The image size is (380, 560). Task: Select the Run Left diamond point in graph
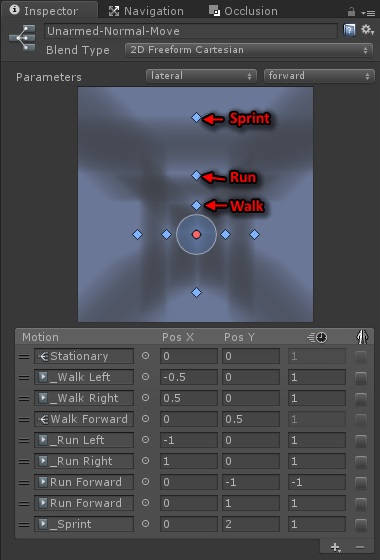coord(138,235)
